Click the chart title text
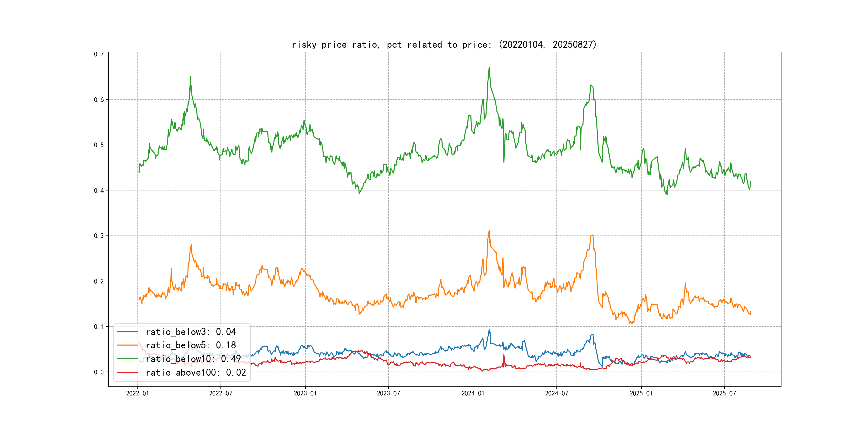868x434 pixels. [x=444, y=45]
